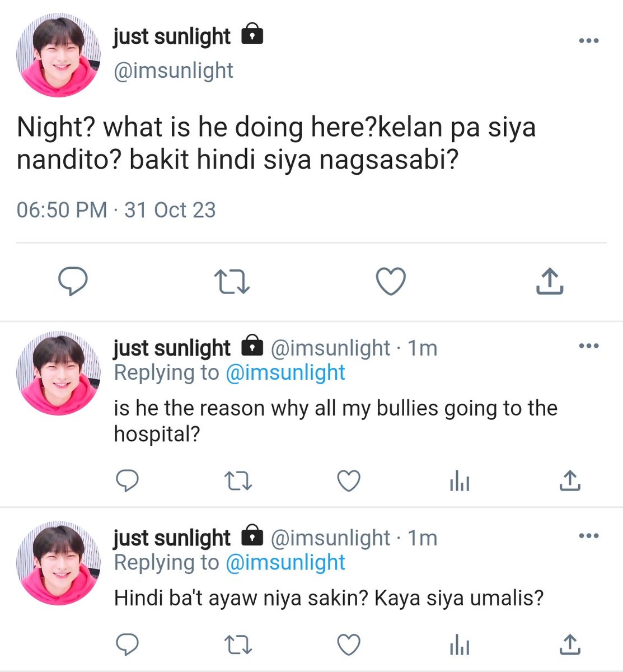Retweet the main tweet about Night
Image resolution: width=623 pixels, height=672 pixels.
coord(232,282)
